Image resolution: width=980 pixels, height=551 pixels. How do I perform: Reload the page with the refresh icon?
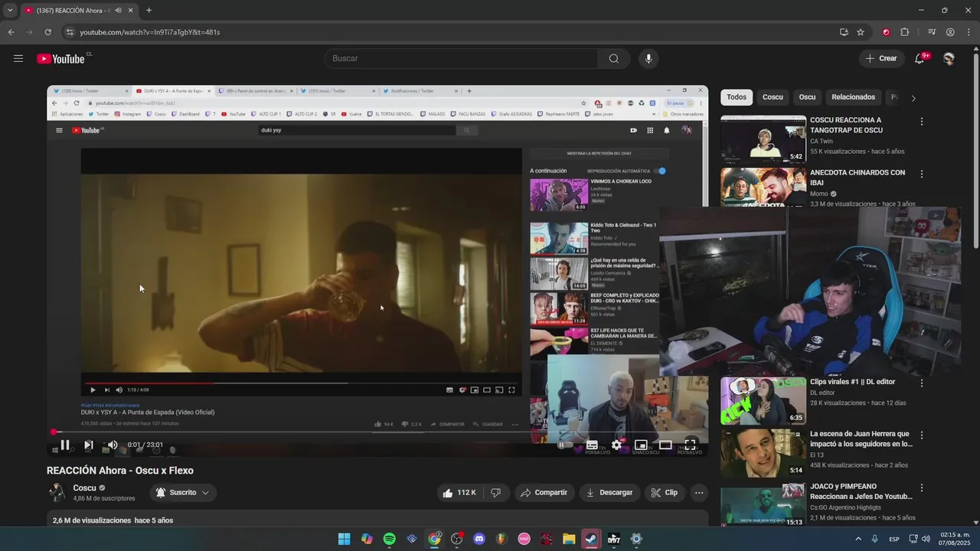coord(47,32)
